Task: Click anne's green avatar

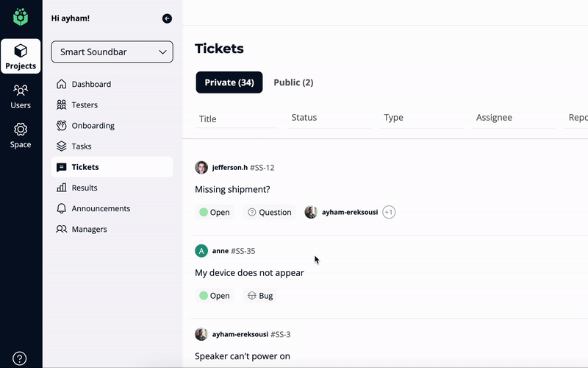Action: point(201,251)
